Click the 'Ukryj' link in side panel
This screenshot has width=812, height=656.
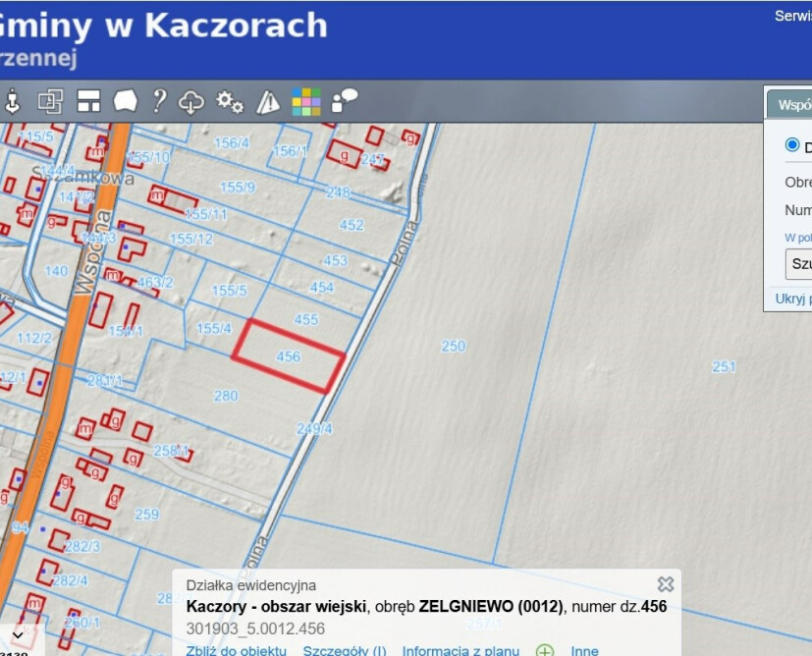[792, 299]
